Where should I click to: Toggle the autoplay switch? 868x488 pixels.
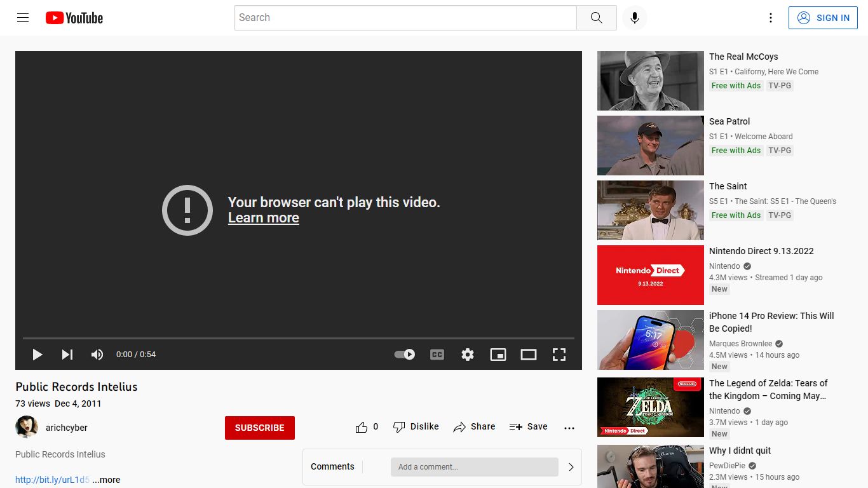[405, 355]
